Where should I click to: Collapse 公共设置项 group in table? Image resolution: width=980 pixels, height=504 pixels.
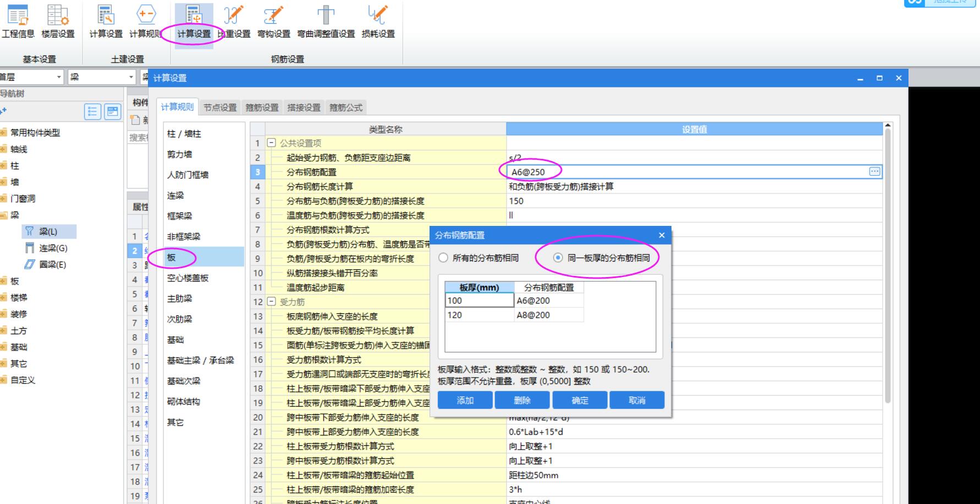pyautogui.click(x=271, y=143)
